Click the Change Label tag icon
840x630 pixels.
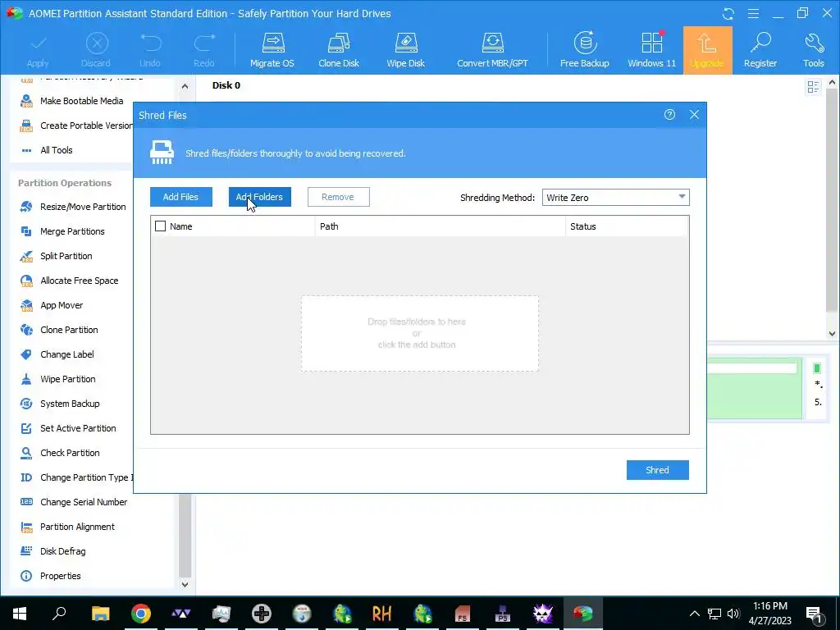click(26, 354)
